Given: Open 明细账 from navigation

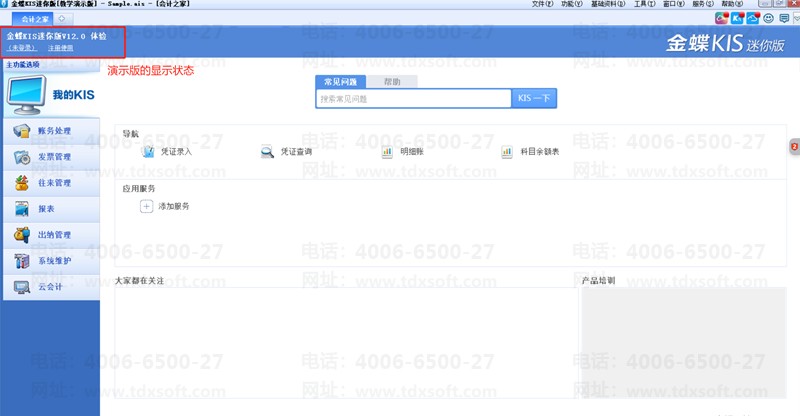Looking at the screenshot, I should 403,152.
